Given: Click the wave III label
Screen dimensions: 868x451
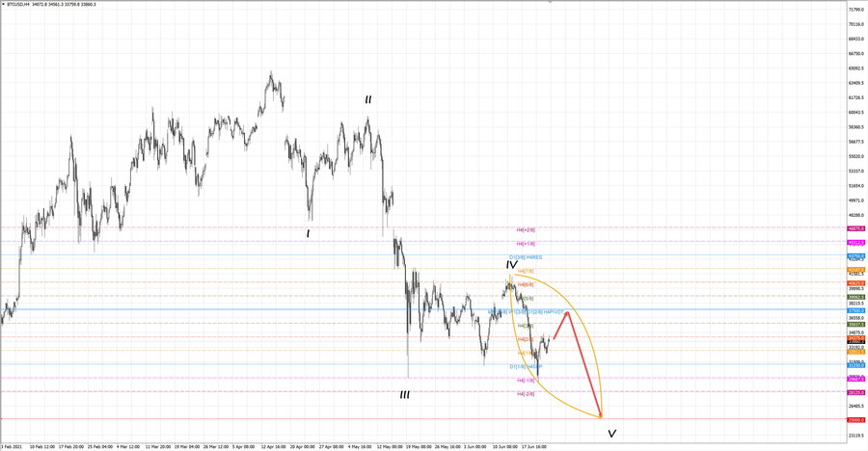Looking at the screenshot, I should click(405, 394).
